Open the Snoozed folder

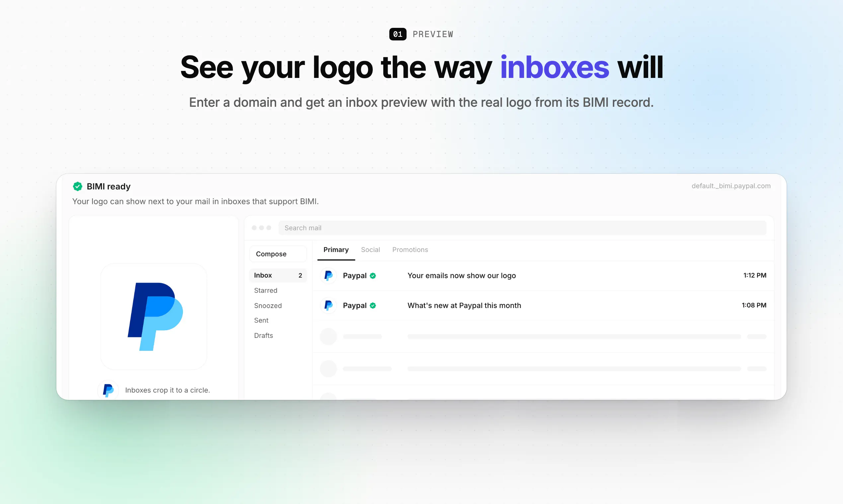tap(268, 306)
